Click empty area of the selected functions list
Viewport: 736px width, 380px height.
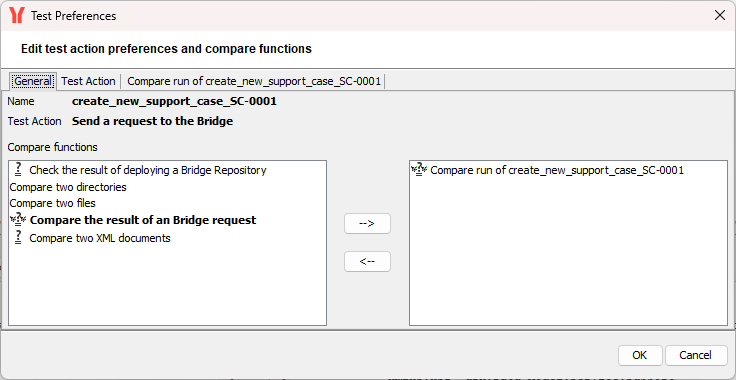coord(568,253)
